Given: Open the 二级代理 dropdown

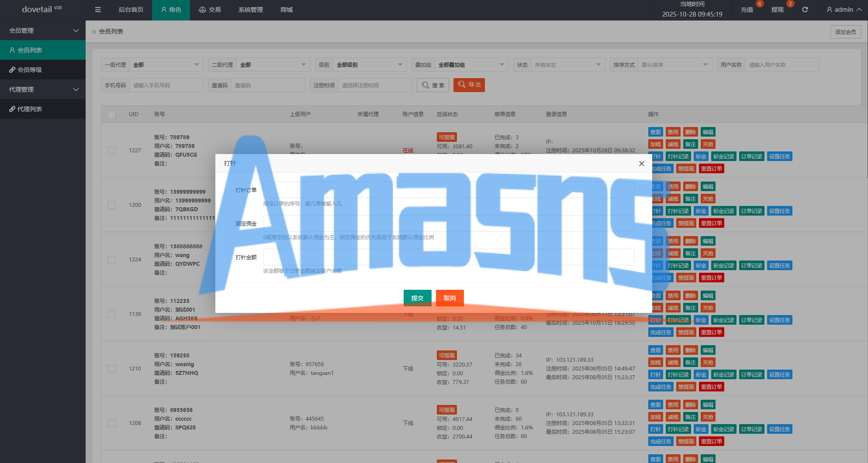Looking at the screenshot, I should pyautogui.click(x=273, y=65).
